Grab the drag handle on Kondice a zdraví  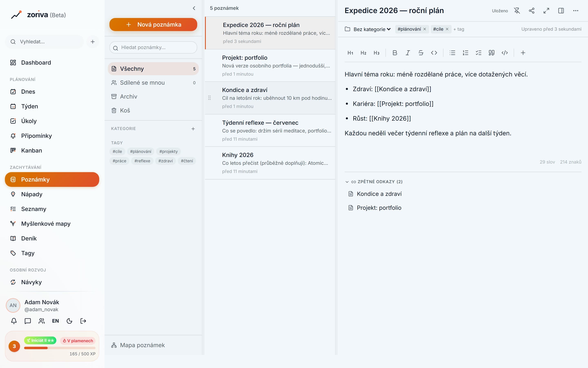(x=209, y=98)
